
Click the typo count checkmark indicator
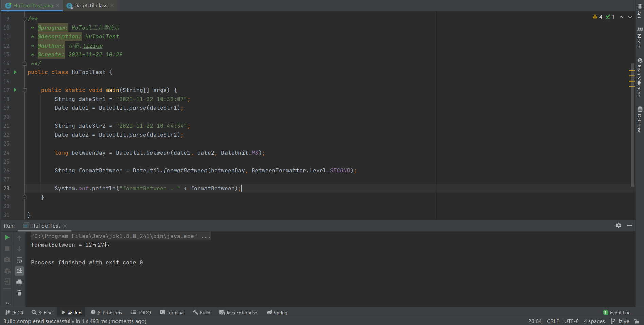(610, 17)
